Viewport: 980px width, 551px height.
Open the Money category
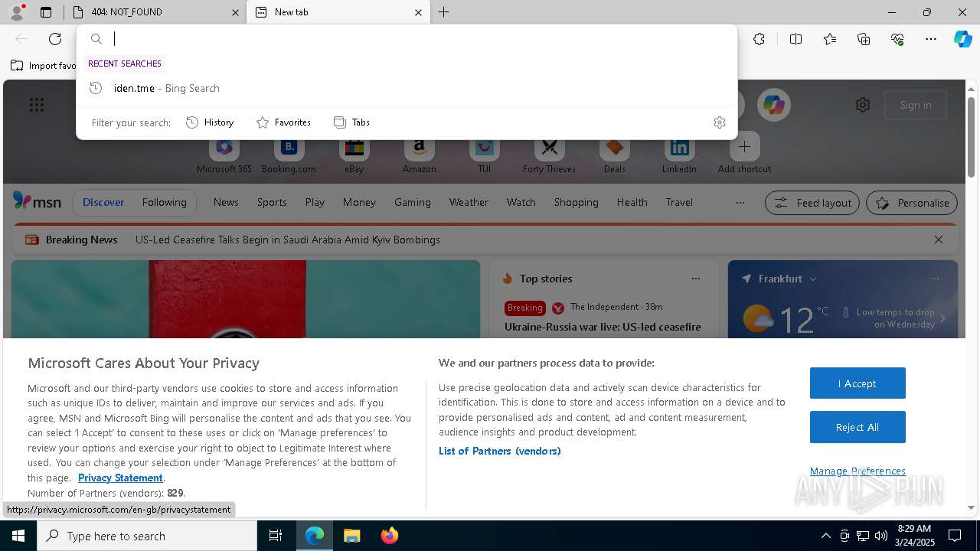coord(359,202)
